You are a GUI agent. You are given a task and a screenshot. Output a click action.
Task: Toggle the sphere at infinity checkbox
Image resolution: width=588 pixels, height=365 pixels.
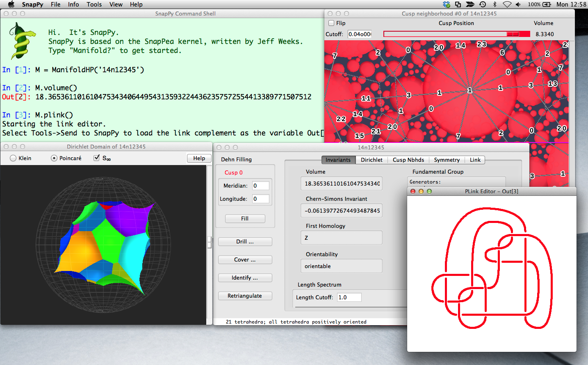pyautogui.click(x=97, y=158)
